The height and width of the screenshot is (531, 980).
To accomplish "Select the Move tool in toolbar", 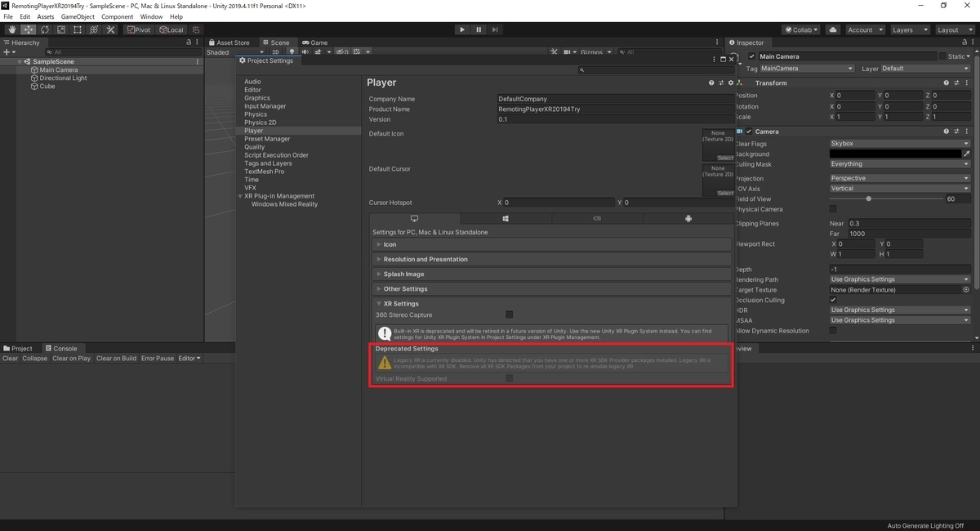I will click(x=29, y=29).
